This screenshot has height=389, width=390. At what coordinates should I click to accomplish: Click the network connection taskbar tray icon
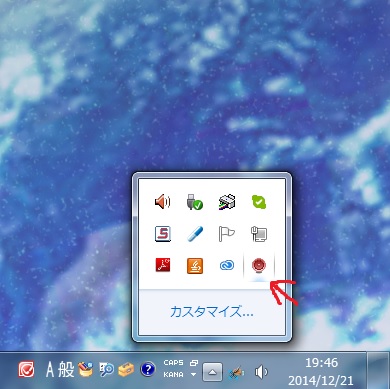click(x=237, y=372)
